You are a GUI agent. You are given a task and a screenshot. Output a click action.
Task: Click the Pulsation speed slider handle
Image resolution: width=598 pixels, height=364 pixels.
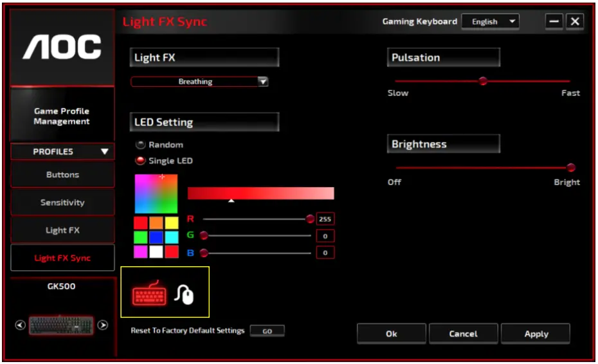click(483, 81)
